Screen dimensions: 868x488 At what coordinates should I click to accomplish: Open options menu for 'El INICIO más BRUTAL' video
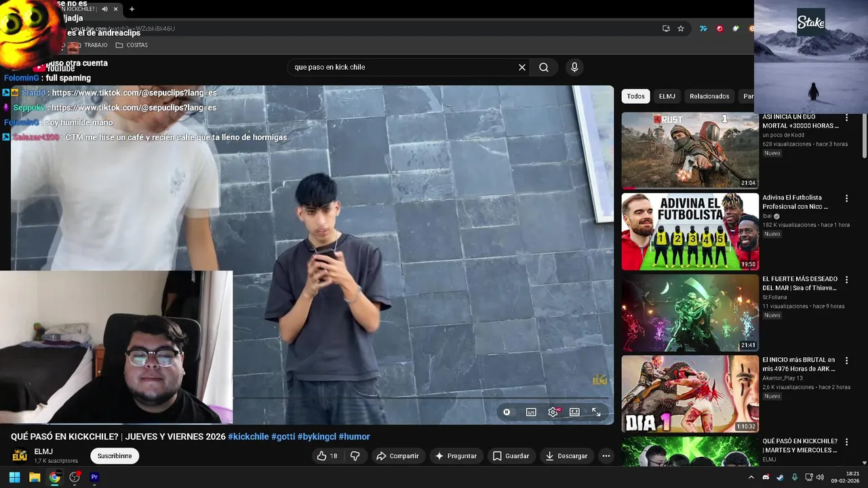click(846, 361)
